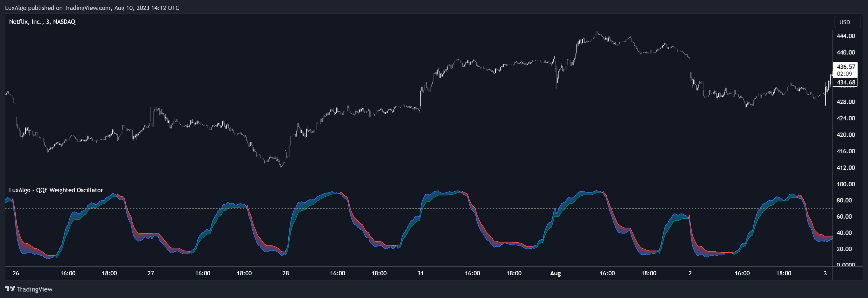This screenshot has height=298, width=868.
Task: Click the 416.00 price axis value
Action: point(845,151)
